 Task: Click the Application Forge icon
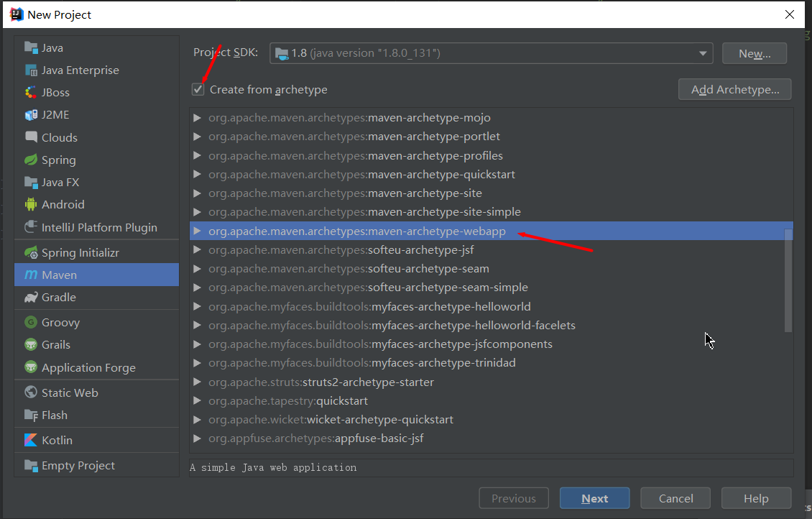pyautogui.click(x=31, y=367)
